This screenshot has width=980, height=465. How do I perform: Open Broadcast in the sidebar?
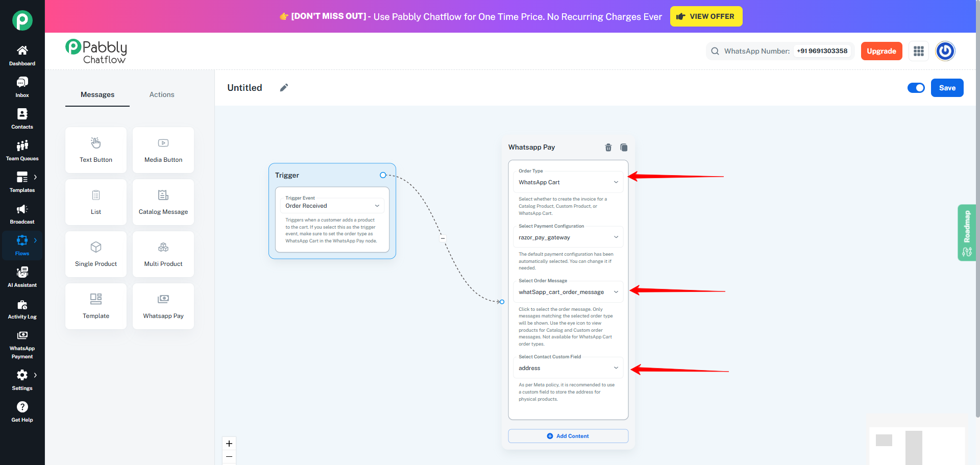[x=22, y=214]
